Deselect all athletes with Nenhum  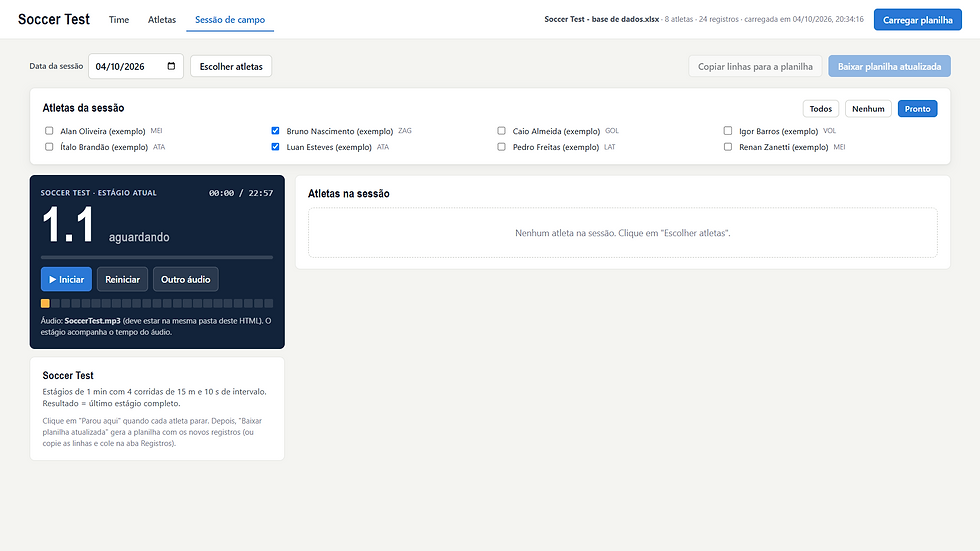click(868, 109)
